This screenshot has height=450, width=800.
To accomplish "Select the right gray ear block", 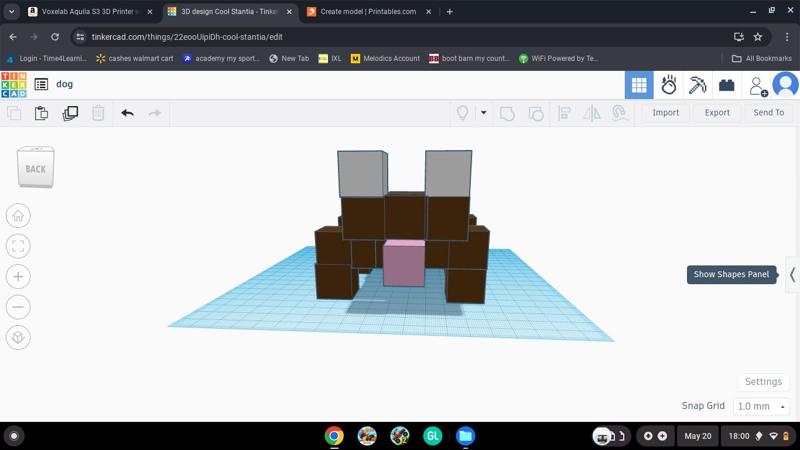I will click(x=448, y=173).
